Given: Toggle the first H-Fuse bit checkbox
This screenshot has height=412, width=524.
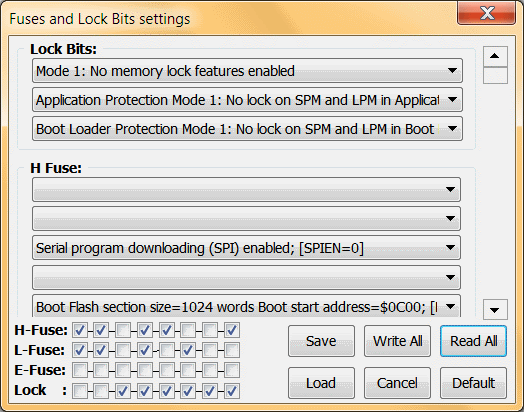Looking at the screenshot, I should [x=80, y=330].
